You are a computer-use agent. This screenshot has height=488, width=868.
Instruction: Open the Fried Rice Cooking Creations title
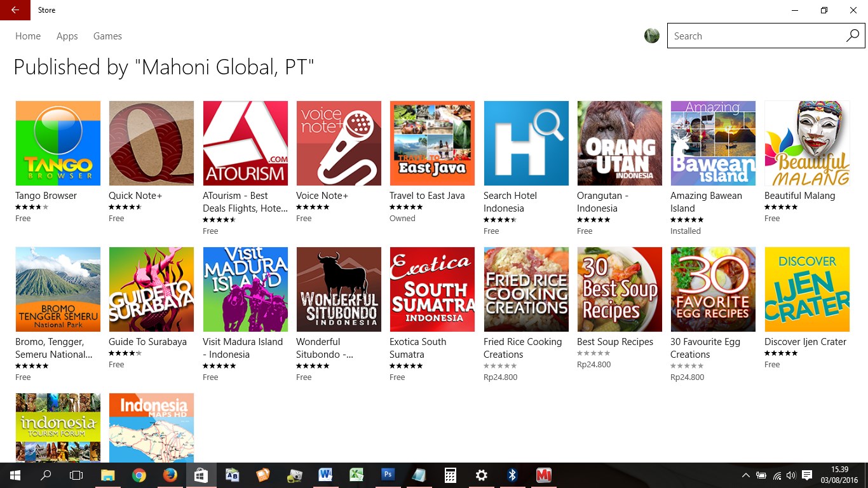click(523, 348)
